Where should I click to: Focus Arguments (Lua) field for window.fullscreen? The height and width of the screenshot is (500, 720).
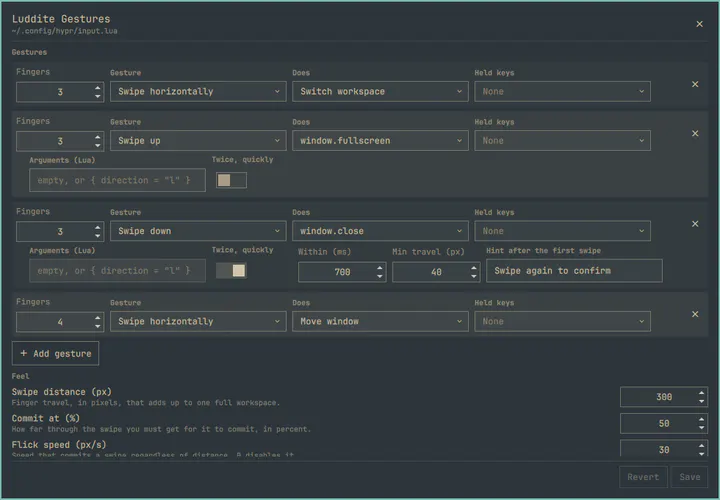coord(117,180)
